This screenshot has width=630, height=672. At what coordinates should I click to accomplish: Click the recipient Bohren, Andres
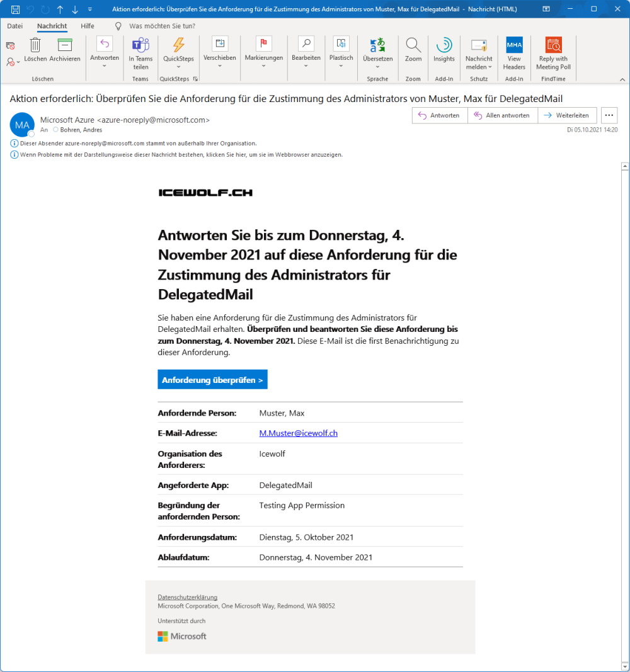[81, 130]
